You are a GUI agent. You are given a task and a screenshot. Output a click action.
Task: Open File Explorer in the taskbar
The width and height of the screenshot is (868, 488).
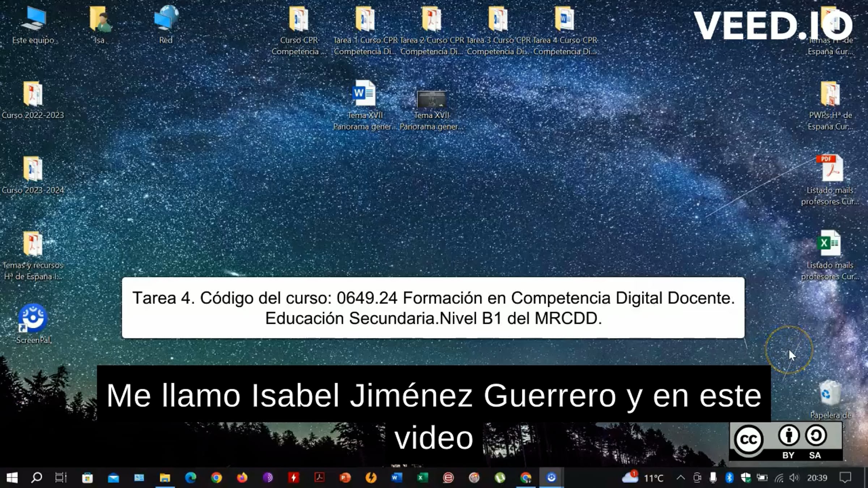tap(165, 478)
